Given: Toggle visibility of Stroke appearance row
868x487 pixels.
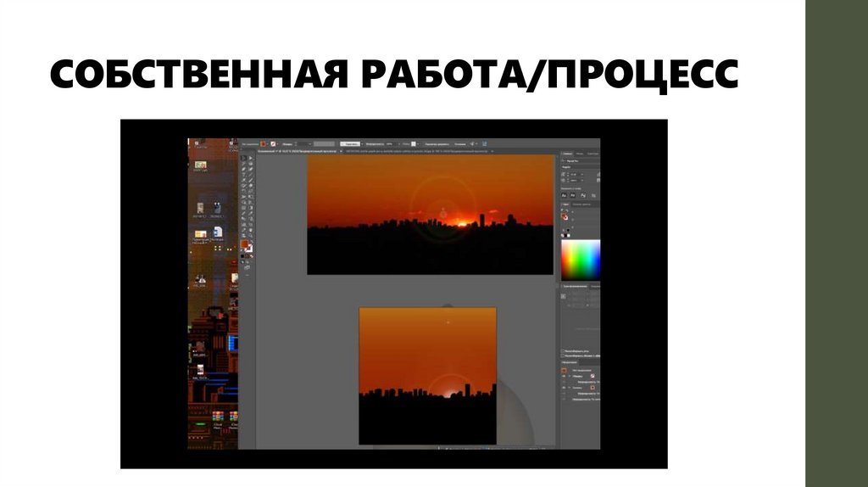Looking at the screenshot, I should click(563, 376).
